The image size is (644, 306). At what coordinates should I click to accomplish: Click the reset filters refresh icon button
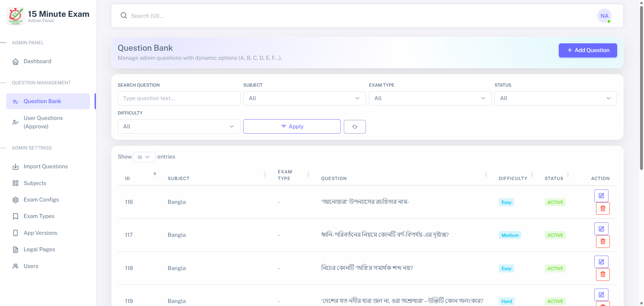(x=355, y=127)
